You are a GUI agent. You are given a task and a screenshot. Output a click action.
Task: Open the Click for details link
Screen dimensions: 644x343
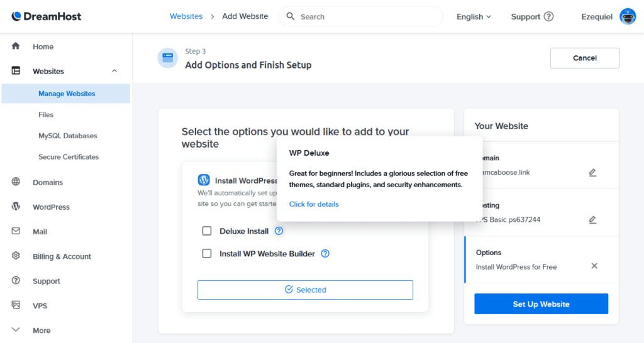coord(314,204)
